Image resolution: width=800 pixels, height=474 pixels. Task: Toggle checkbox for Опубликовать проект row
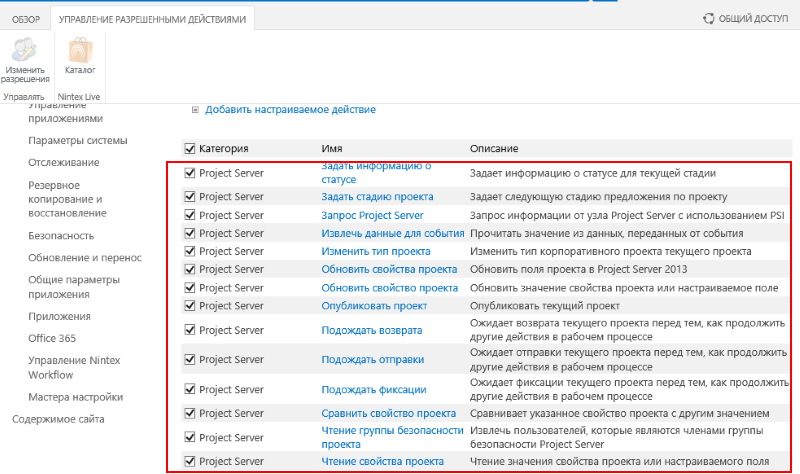click(x=190, y=306)
